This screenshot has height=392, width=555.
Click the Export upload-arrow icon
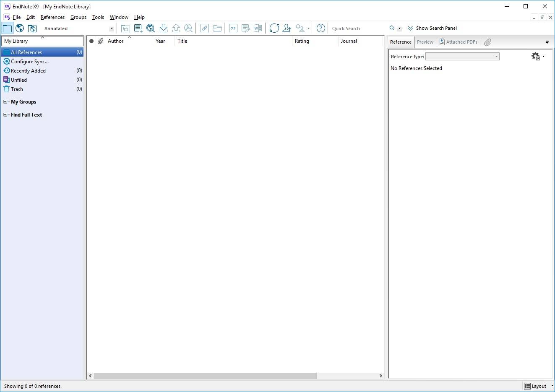coord(176,29)
